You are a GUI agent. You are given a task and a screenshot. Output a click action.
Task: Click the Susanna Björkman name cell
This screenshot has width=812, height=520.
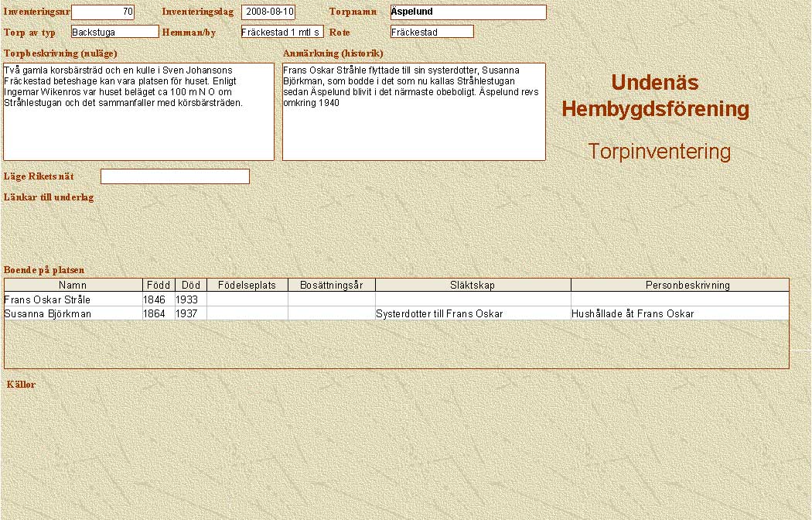pos(73,313)
